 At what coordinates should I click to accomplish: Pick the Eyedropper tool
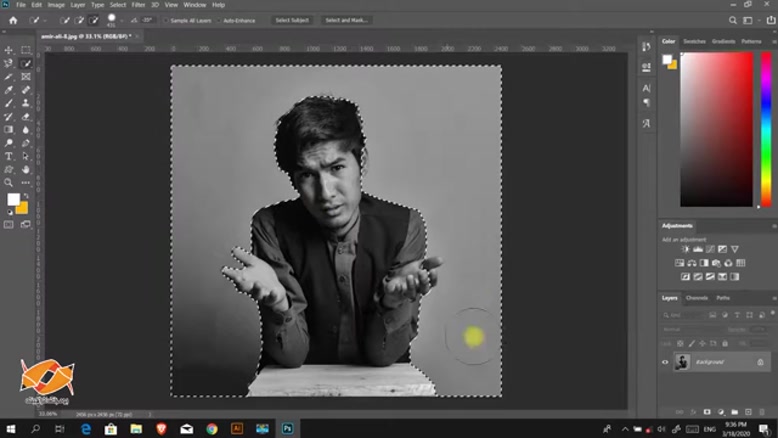tap(9, 89)
